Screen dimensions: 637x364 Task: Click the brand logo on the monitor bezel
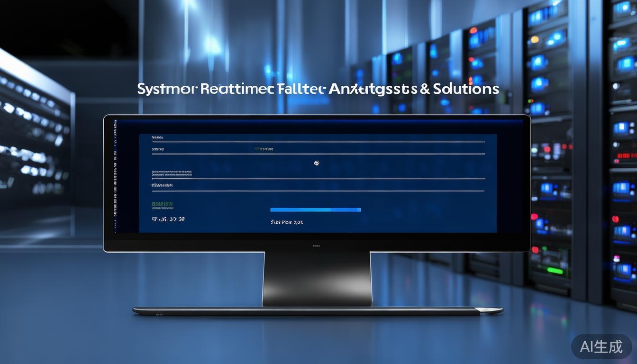coord(316,246)
